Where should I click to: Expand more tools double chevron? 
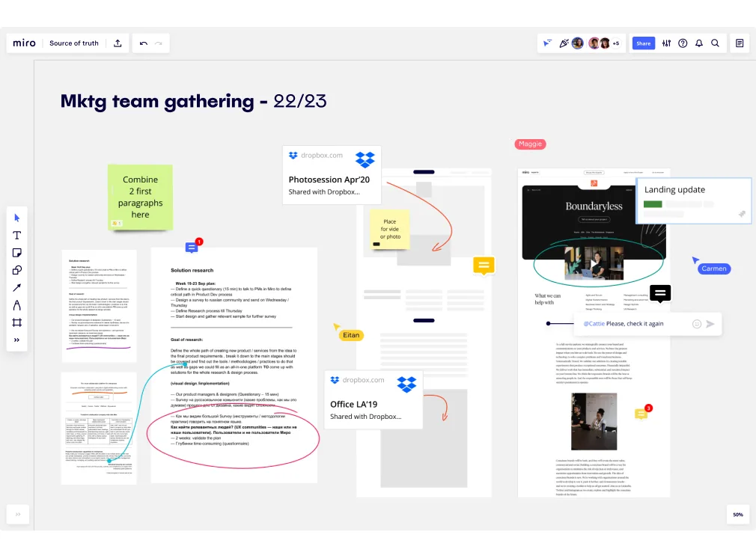(17, 340)
